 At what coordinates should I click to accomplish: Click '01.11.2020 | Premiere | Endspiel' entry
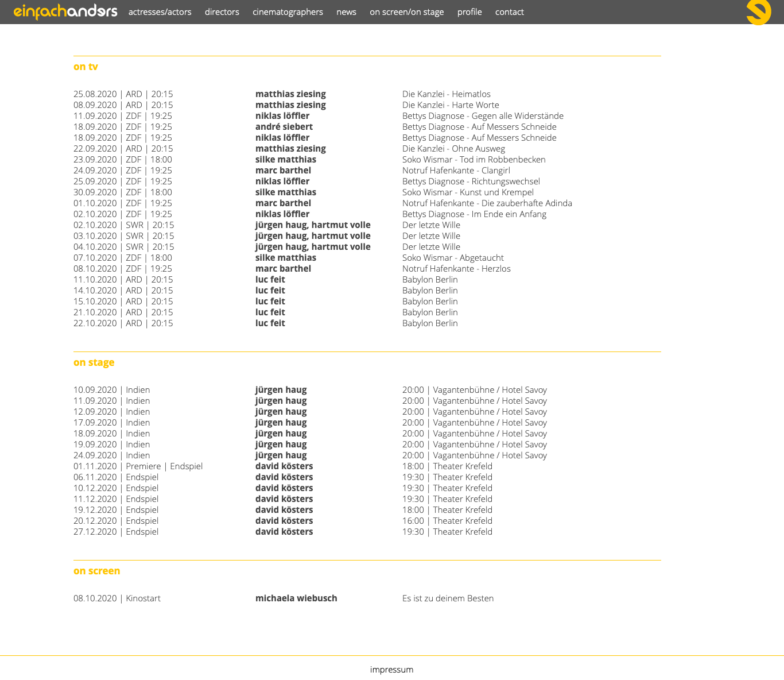point(138,466)
